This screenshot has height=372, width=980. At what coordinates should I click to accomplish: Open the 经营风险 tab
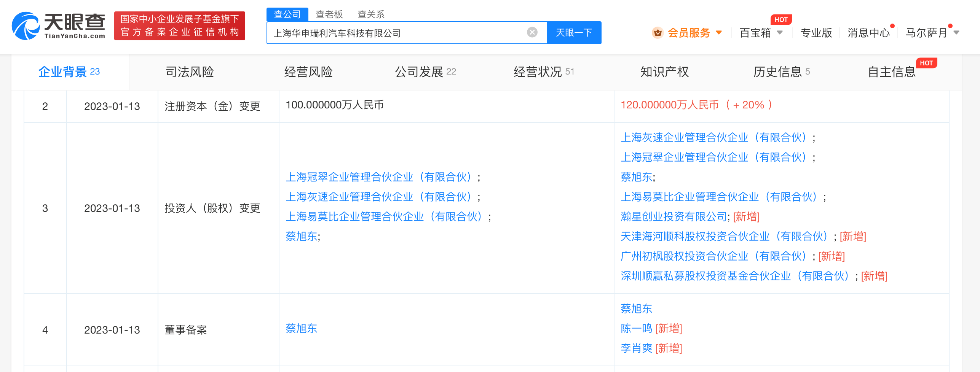coord(308,72)
